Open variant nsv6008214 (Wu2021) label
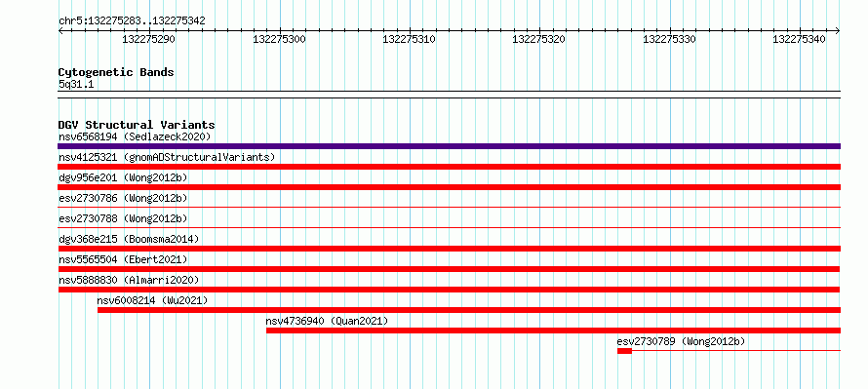The height and width of the screenshot is (389, 868). [152, 300]
